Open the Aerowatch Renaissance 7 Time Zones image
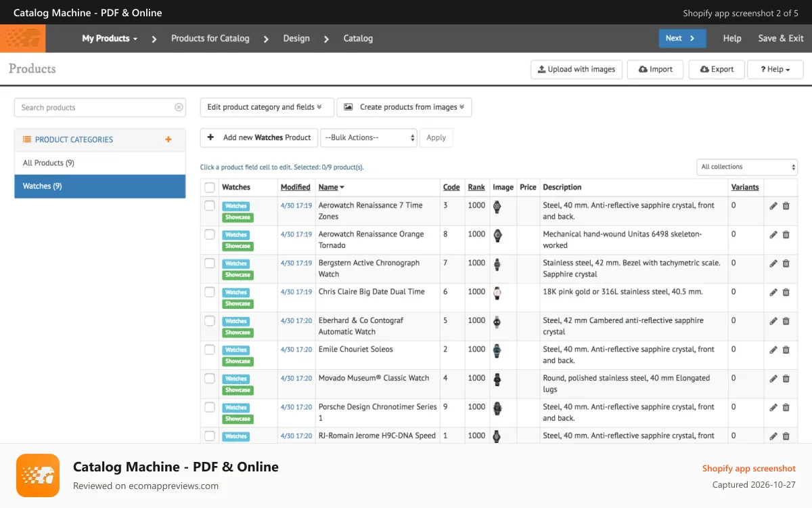The width and height of the screenshot is (812, 508). (497, 207)
